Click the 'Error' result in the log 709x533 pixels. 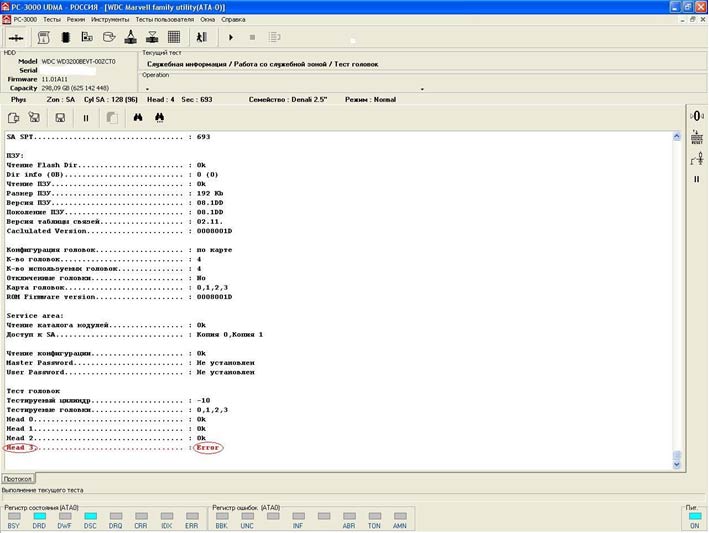(208, 448)
